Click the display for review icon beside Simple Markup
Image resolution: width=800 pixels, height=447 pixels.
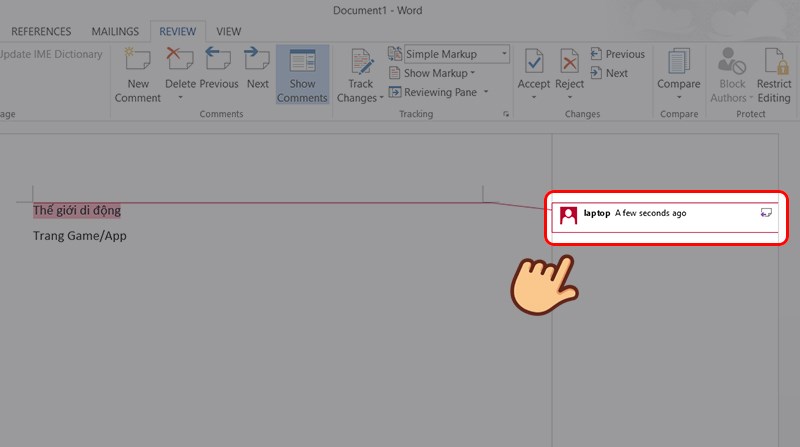[x=394, y=54]
